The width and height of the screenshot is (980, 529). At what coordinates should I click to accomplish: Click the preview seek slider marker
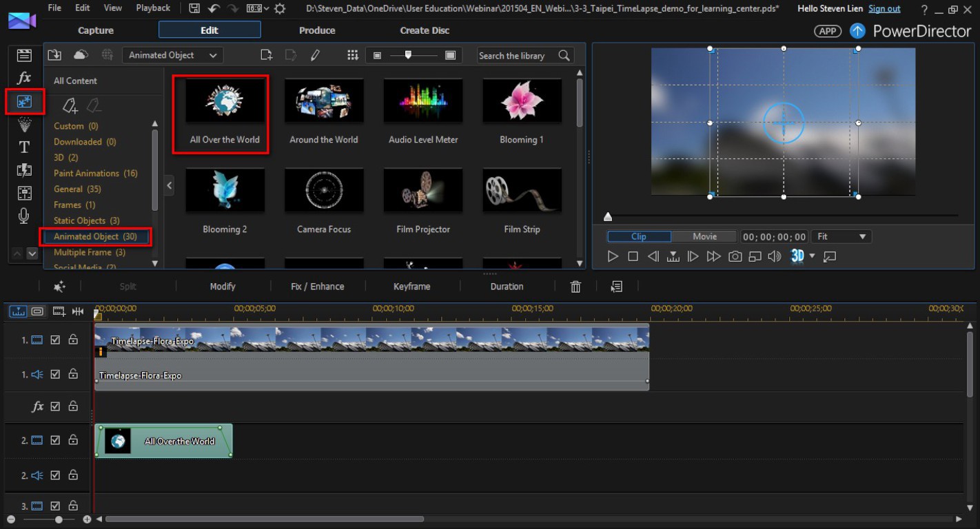[608, 216]
